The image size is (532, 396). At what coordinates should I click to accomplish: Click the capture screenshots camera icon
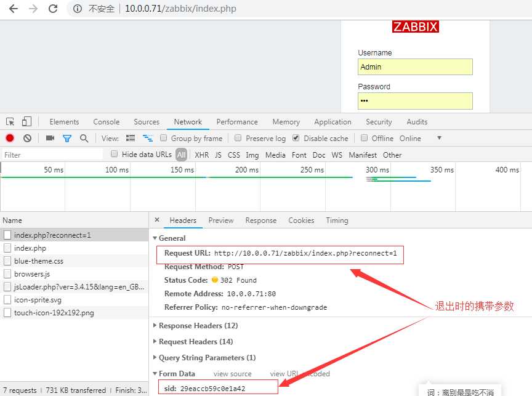[50, 139]
